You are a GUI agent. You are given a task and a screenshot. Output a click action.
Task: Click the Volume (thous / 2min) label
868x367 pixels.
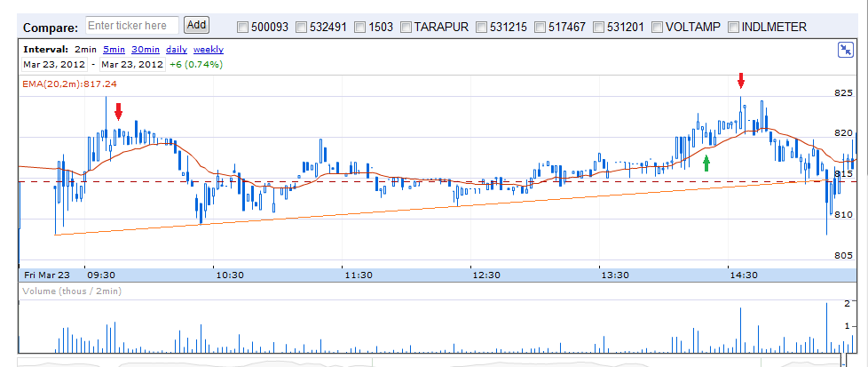[x=71, y=291]
